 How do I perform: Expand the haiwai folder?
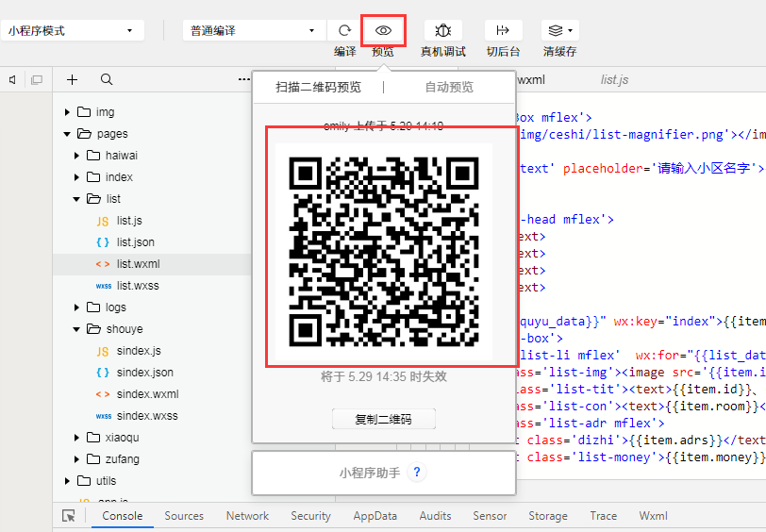coord(76,156)
